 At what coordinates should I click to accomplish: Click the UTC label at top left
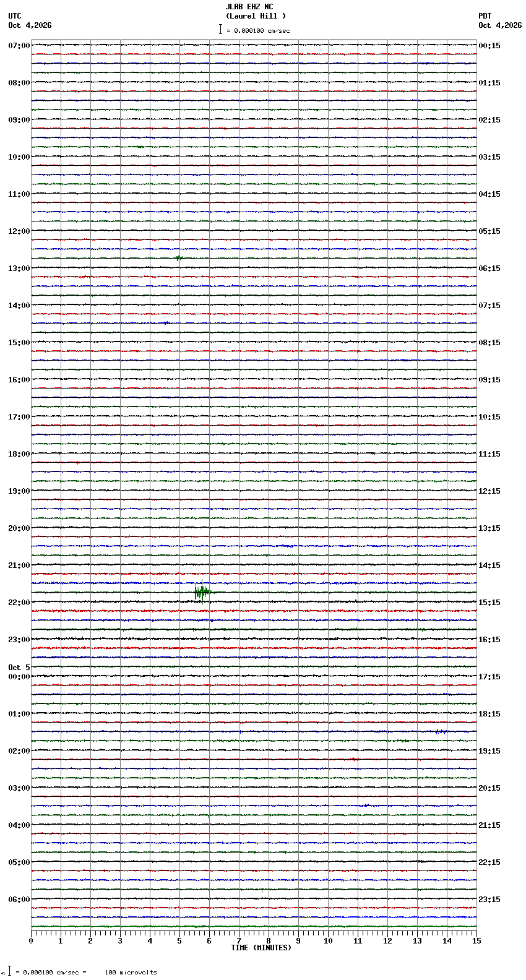(x=15, y=16)
